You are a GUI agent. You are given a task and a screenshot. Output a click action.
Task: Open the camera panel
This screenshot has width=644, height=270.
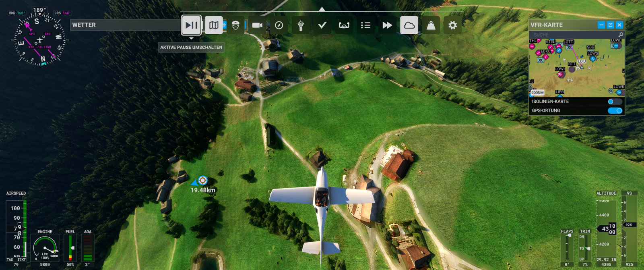click(x=257, y=25)
